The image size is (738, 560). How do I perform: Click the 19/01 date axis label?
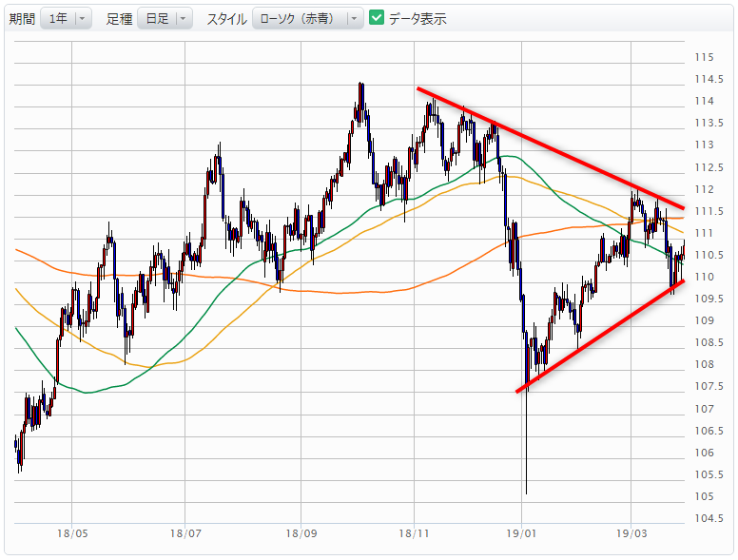521,533
